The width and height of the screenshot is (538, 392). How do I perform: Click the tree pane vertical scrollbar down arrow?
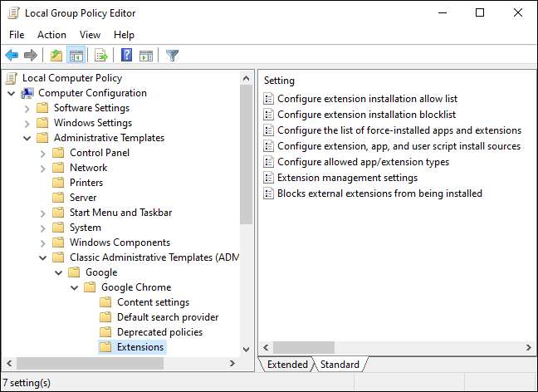(246, 349)
